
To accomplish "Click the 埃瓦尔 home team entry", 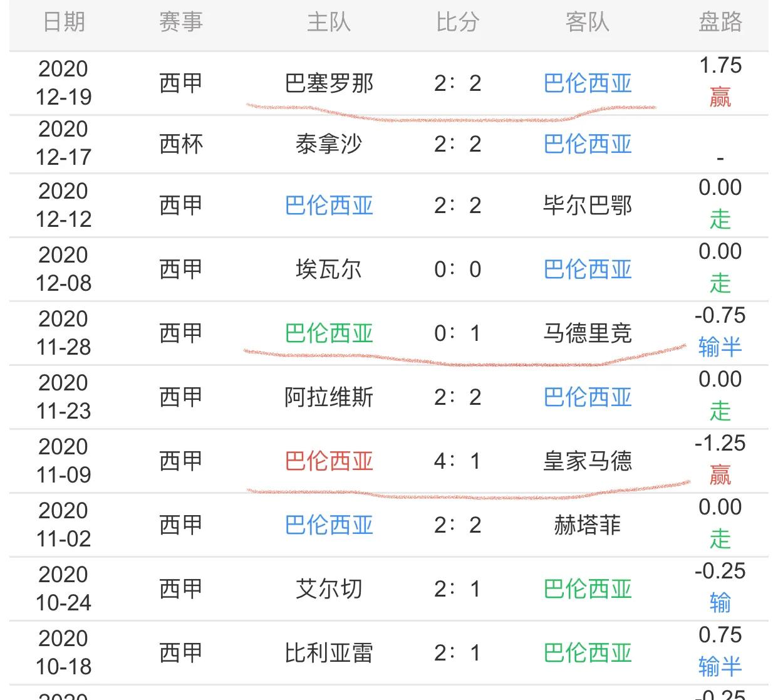I will (328, 270).
